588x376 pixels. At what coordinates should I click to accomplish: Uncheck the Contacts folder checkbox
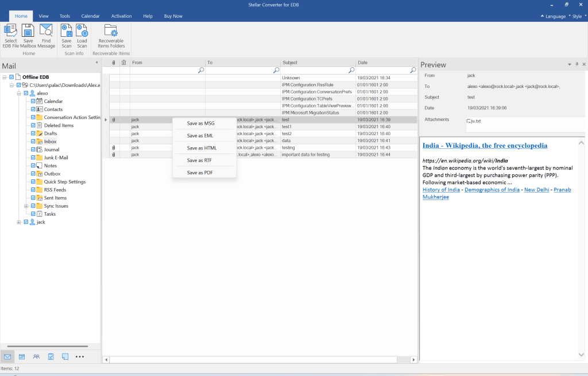[x=33, y=109]
